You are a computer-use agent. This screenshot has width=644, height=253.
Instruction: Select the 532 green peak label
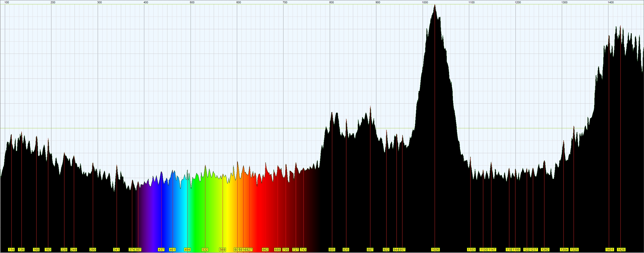coord(205,250)
